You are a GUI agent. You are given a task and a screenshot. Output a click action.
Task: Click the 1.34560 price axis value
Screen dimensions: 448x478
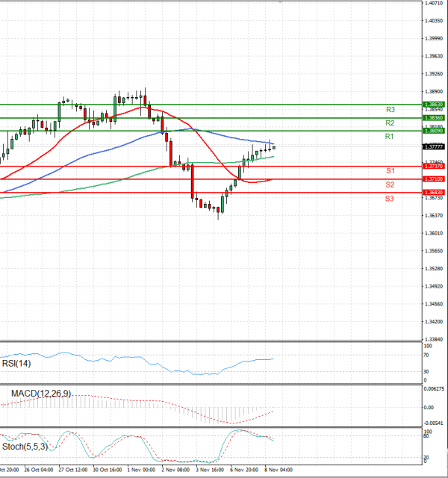tap(434, 304)
